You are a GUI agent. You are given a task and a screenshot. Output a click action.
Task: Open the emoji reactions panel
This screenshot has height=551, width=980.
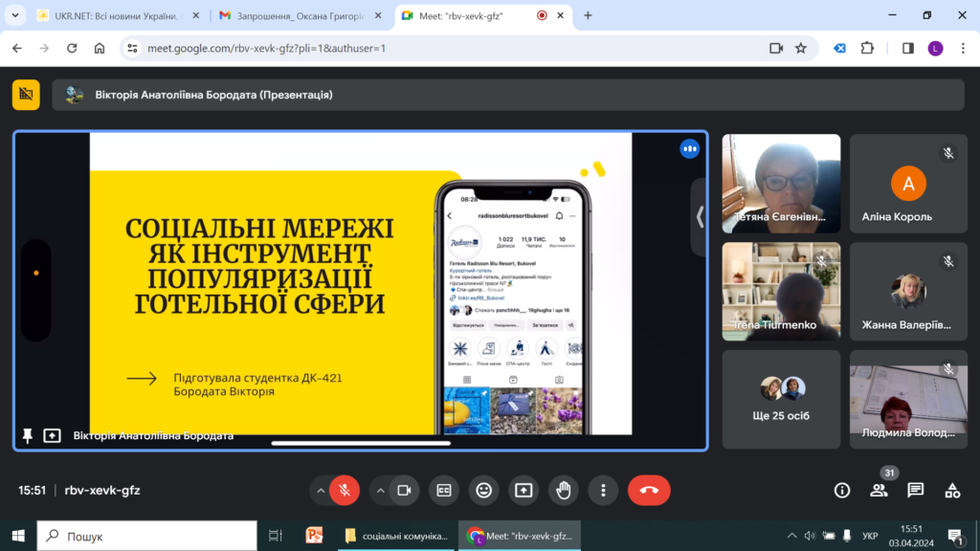(x=484, y=490)
